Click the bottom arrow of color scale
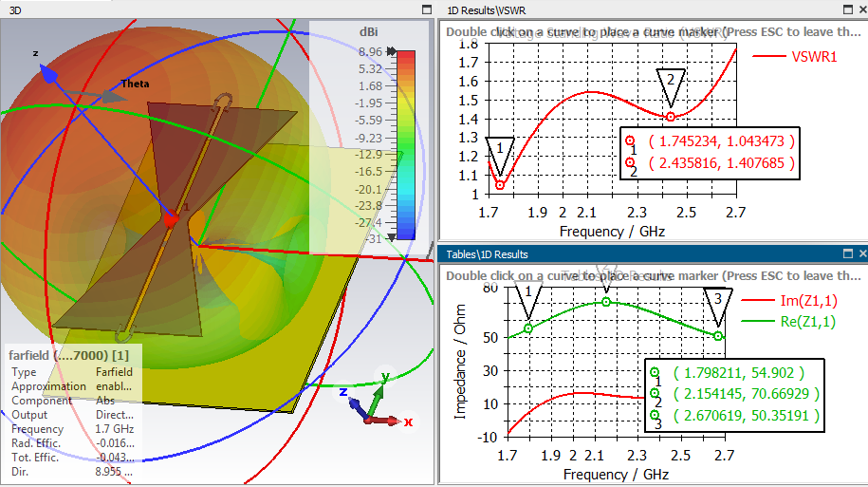The height and width of the screenshot is (487, 868). 392,237
